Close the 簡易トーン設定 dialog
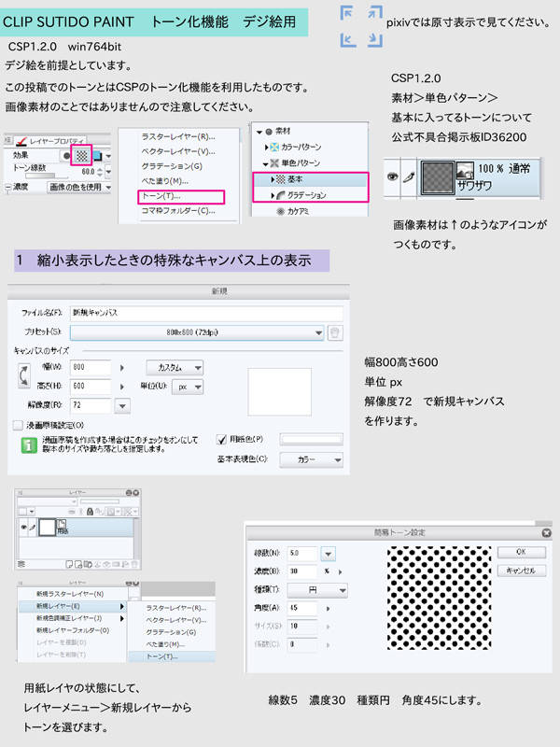Screen dimensions: 560x747 547,532
